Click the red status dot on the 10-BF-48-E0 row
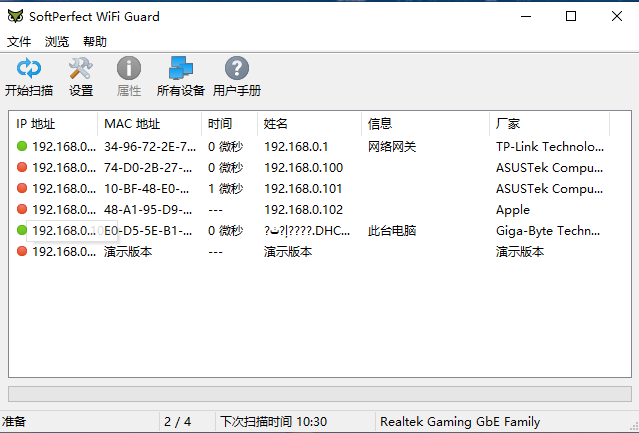Screen dimensions: 639x433 [22, 188]
